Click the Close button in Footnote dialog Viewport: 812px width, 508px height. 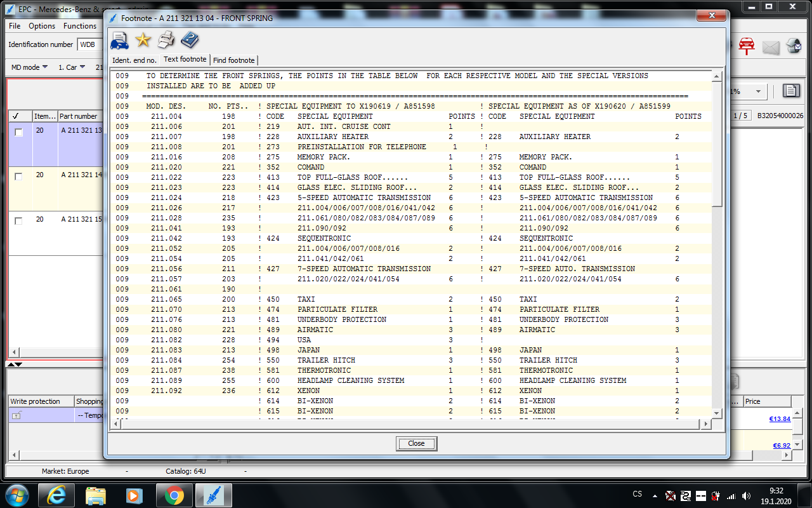click(x=416, y=443)
